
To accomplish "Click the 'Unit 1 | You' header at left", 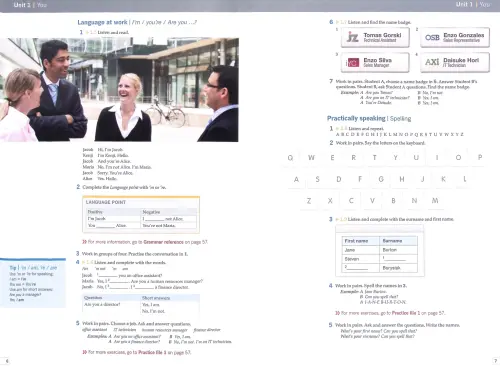I will 30,5.
